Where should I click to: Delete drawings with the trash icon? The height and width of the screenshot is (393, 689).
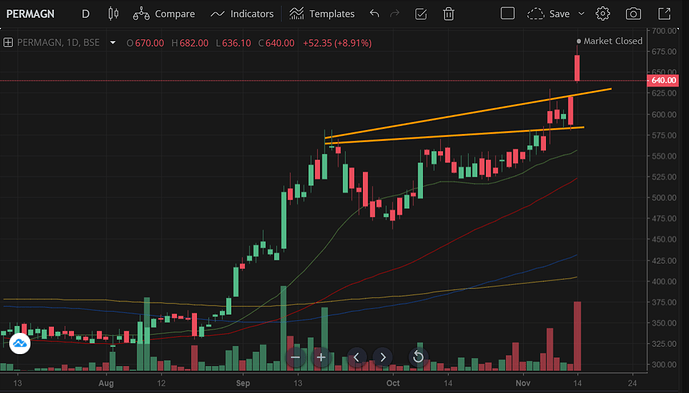point(448,14)
